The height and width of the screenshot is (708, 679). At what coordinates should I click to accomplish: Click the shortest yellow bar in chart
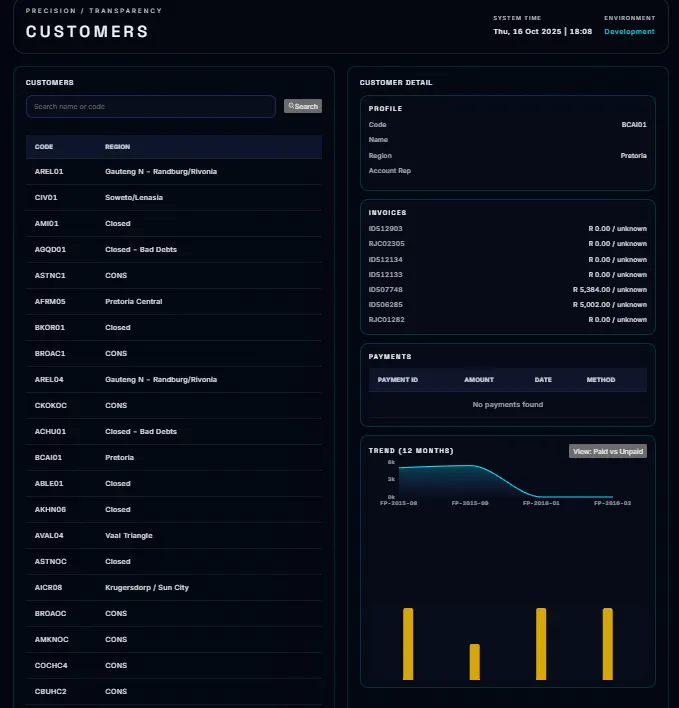point(474,662)
